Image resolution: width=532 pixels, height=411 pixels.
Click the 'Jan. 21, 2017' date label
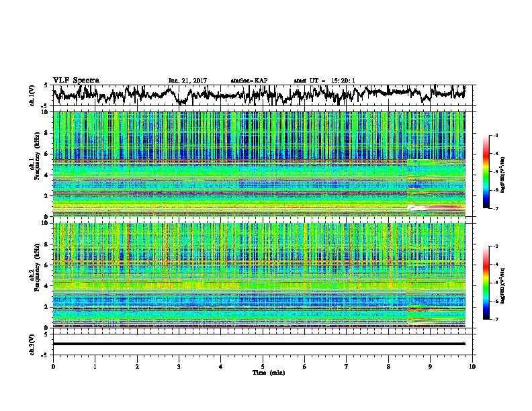187,81
